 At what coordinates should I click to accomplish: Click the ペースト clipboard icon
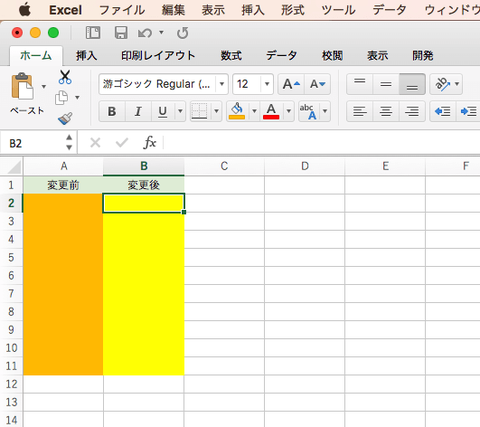tap(23, 86)
